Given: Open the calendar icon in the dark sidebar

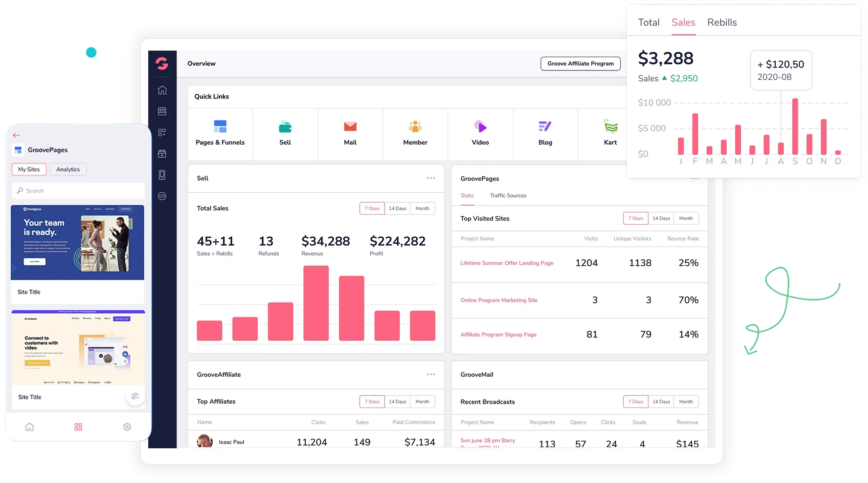Looking at the screenshot, I should [x=162, y=154].
